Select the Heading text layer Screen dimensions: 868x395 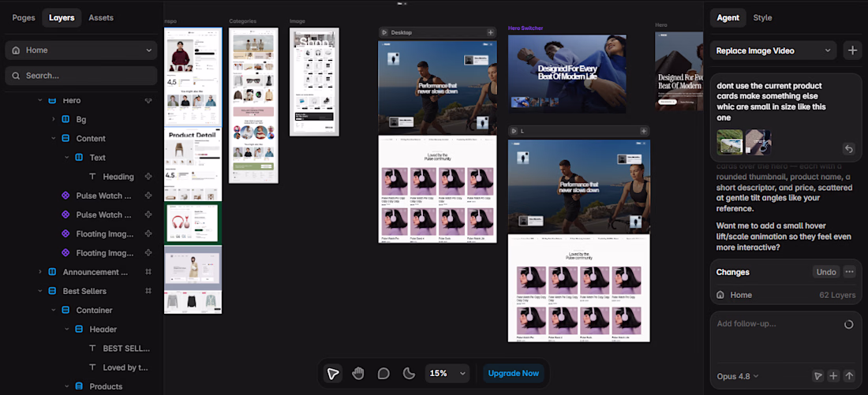point(118,177)
